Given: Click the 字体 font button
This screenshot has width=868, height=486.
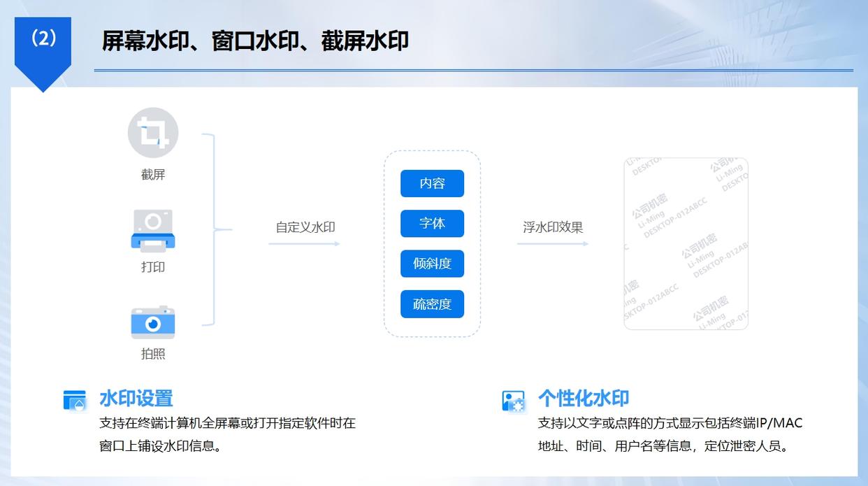Looking at the screenshot, I should [x=432, y=224].
